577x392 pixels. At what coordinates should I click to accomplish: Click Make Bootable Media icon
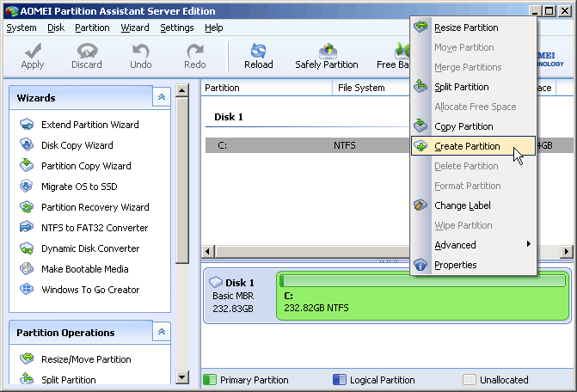click(x=27, y=269)
